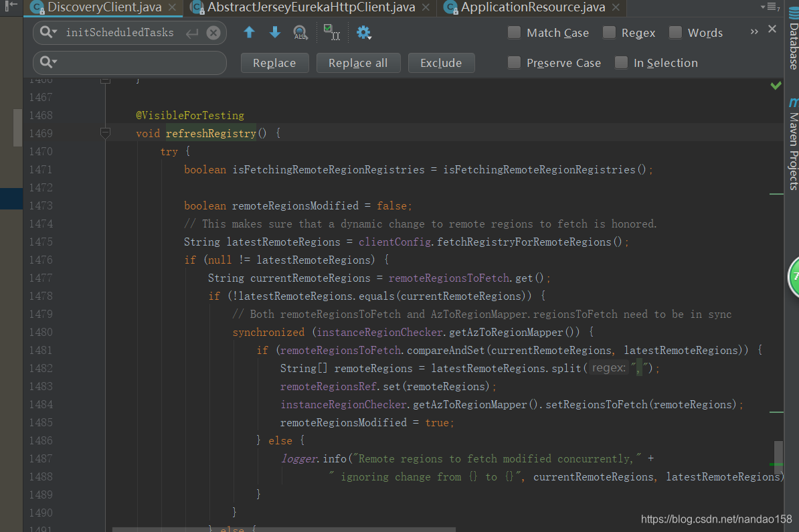Close the ApplicationResource.java tab
Viewport: 799px width, 532px height.
click(x=616, y=7)
